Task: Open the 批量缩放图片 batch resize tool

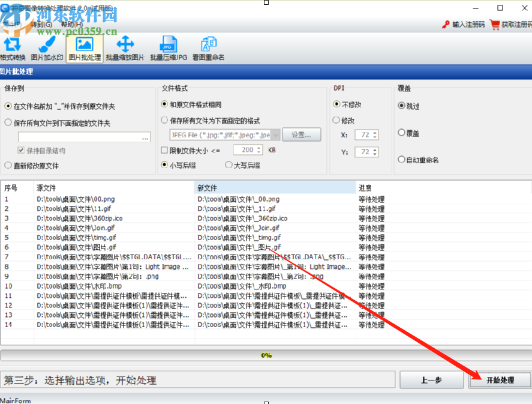Action: point(124,48)
